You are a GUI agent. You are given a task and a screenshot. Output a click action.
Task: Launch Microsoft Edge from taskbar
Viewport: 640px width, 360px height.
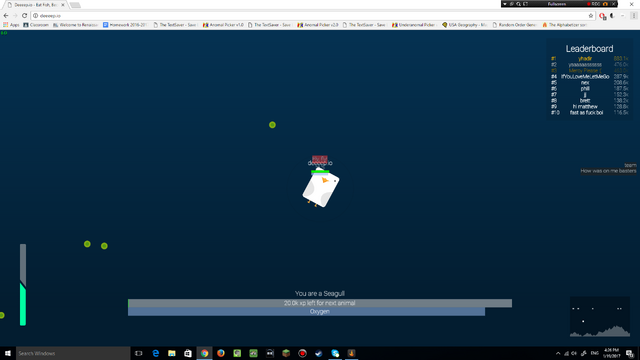click(156, 353)
